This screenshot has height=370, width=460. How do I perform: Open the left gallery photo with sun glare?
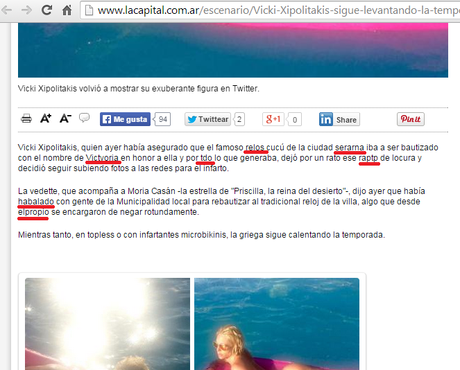point(107,324)
